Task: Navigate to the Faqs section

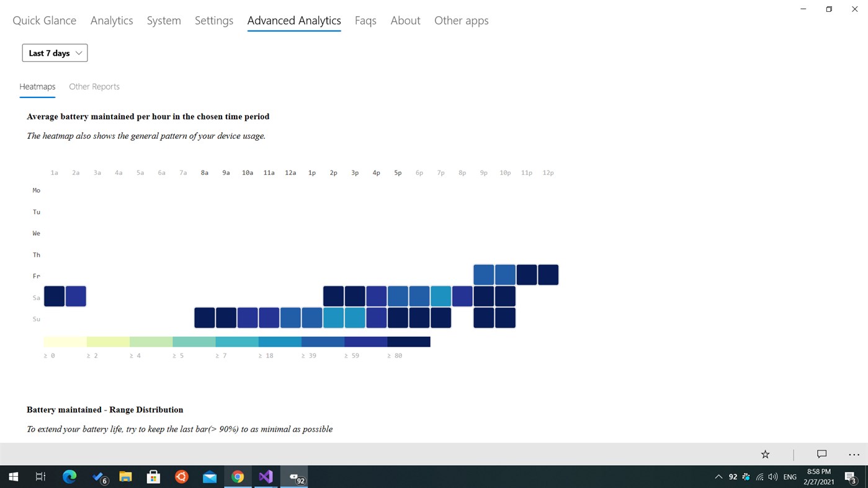Action: tap(365, 20)
